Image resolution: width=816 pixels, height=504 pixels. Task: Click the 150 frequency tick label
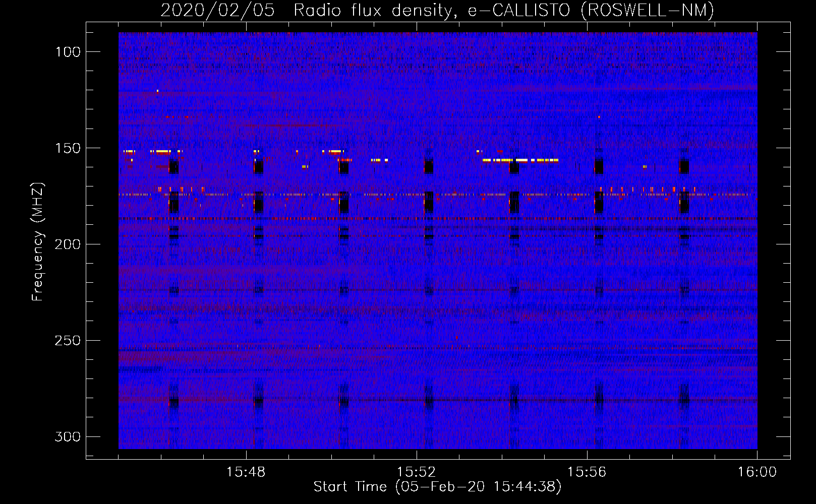coord(67,148)
